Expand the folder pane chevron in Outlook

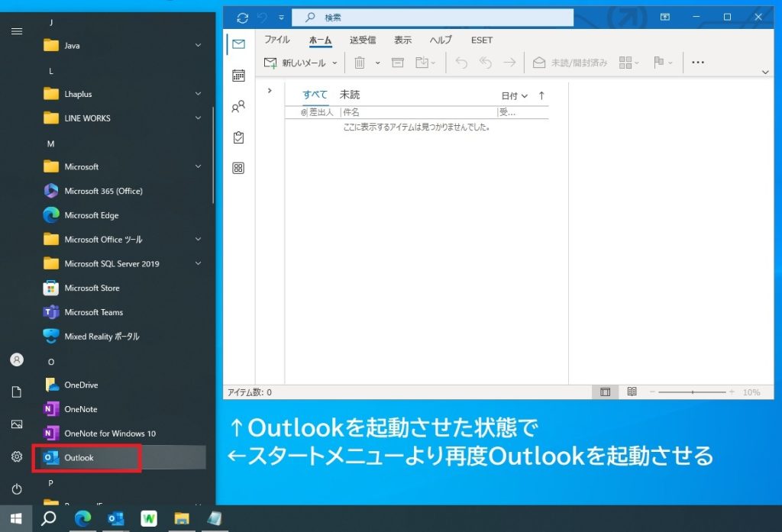(270, 91)
